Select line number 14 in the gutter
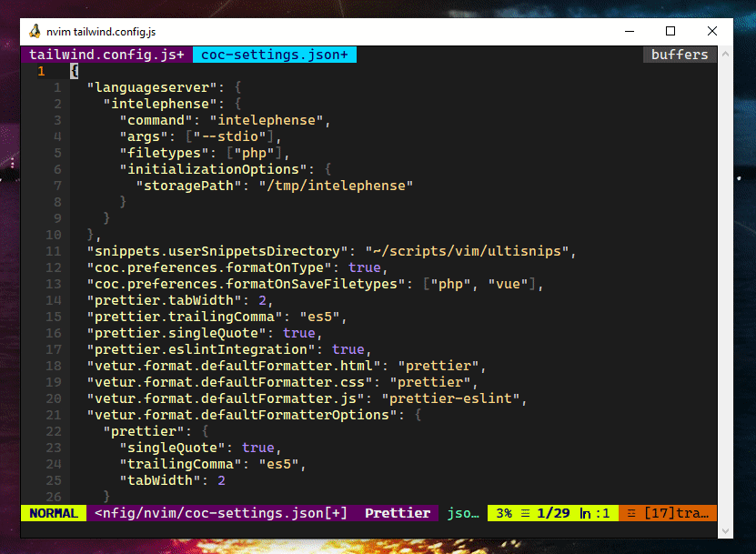The width and height of the screenshot is (756, 554). 53,300
